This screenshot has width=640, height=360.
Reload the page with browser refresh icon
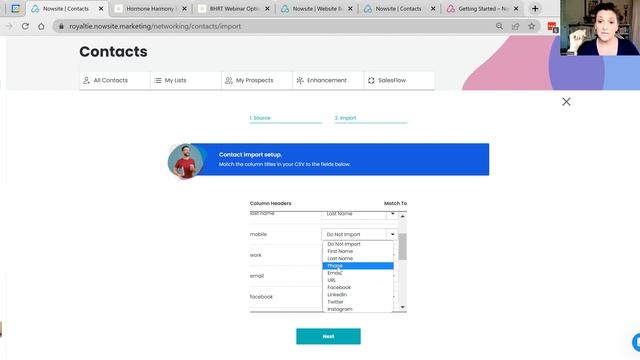click(25, 26)
